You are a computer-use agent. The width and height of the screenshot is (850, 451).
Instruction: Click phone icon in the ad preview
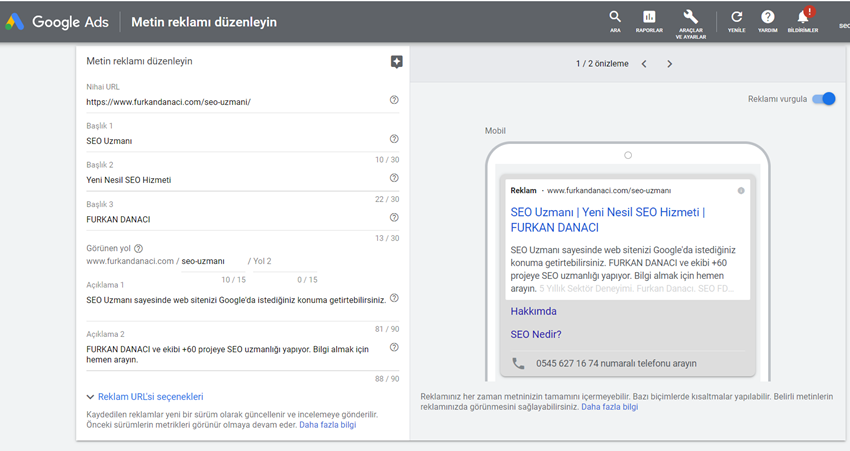tap(518, 363)
